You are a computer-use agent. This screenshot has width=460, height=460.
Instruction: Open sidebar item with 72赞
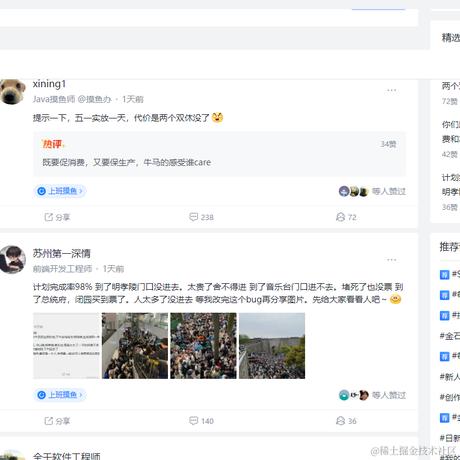coord(451,93)
